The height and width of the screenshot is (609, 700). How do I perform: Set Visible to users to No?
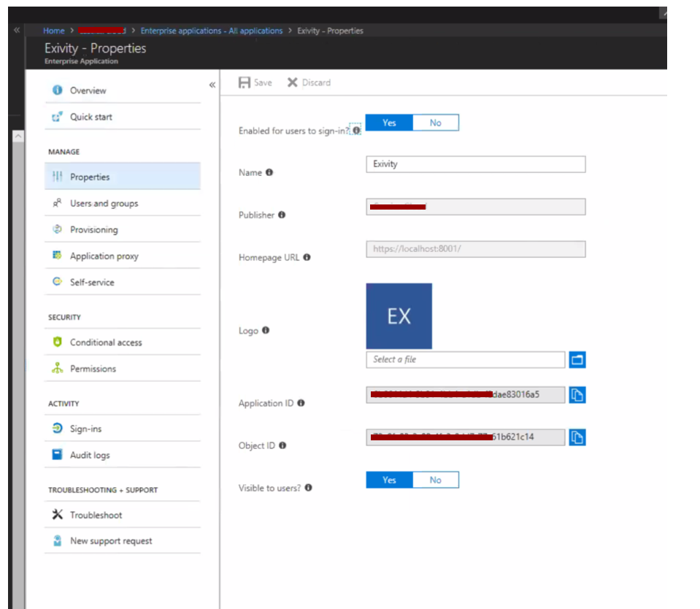click(436, 480)
